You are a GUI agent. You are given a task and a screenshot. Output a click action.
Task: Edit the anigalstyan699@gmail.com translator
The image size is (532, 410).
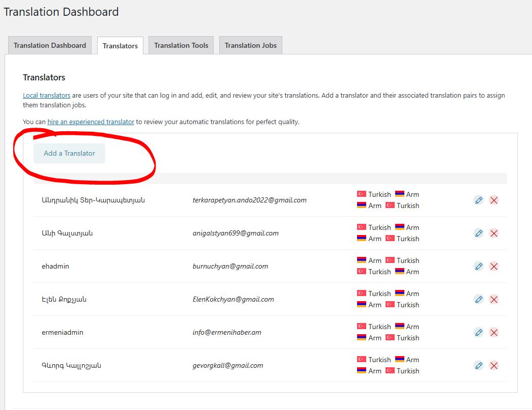(478, 233)
